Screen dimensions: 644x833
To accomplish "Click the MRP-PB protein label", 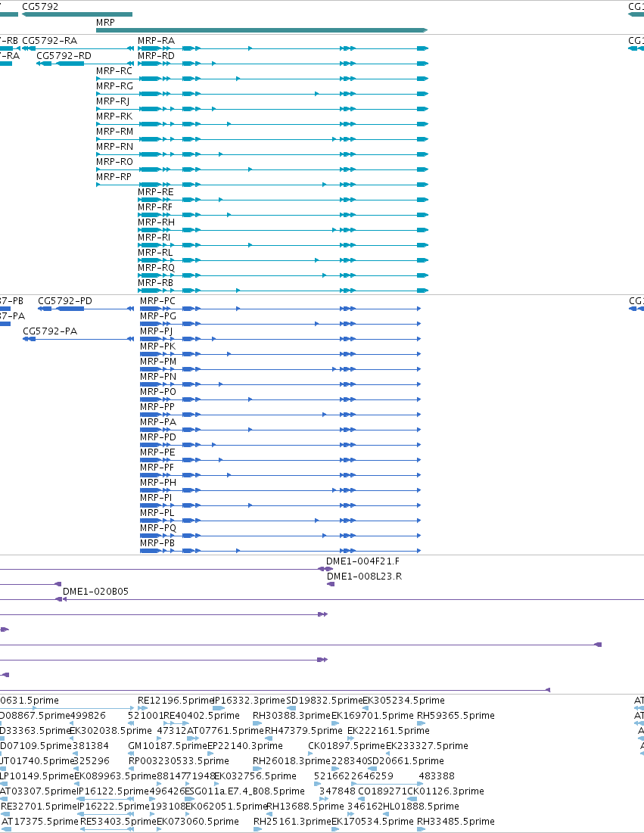I will click(158, 543).
